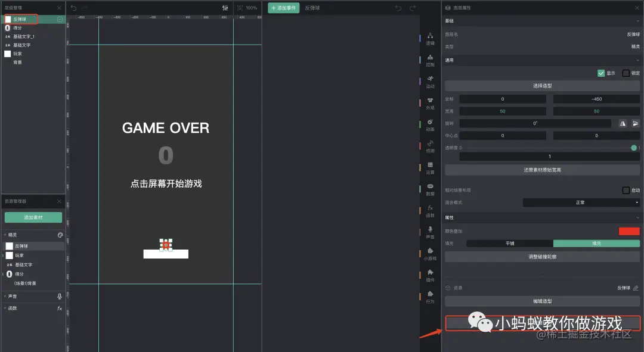This screenshot has width=644, height=352.
Task: Click the fx icon in 函数 section
Action: pos(60,308)
